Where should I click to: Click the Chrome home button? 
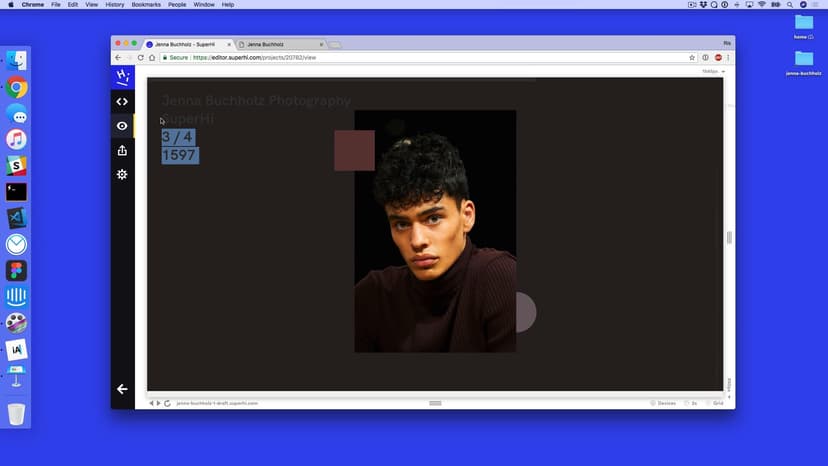(152, 58)
